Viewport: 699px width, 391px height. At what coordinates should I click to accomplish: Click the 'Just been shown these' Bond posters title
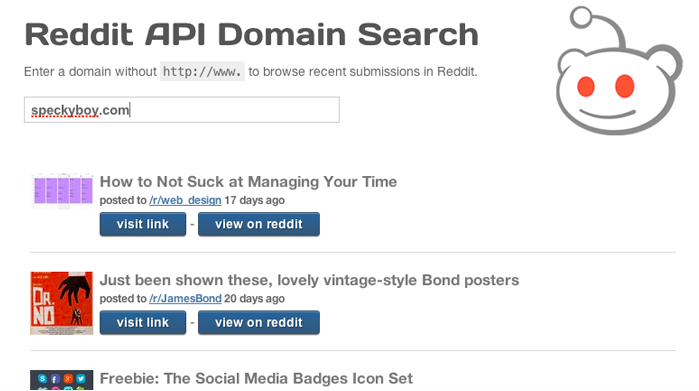[x=309, y=280]
